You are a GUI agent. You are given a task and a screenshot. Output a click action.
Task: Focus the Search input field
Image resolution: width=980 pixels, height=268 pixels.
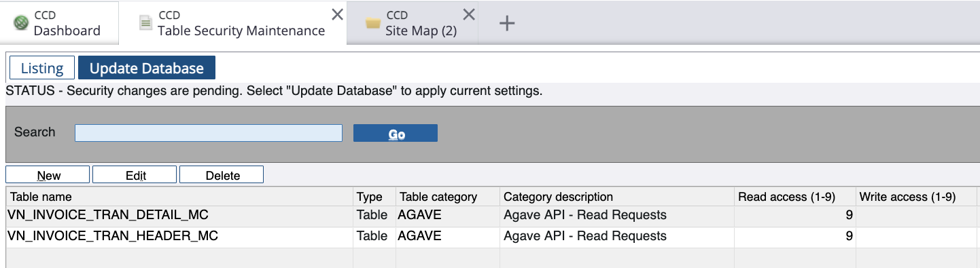click(209, 133)
